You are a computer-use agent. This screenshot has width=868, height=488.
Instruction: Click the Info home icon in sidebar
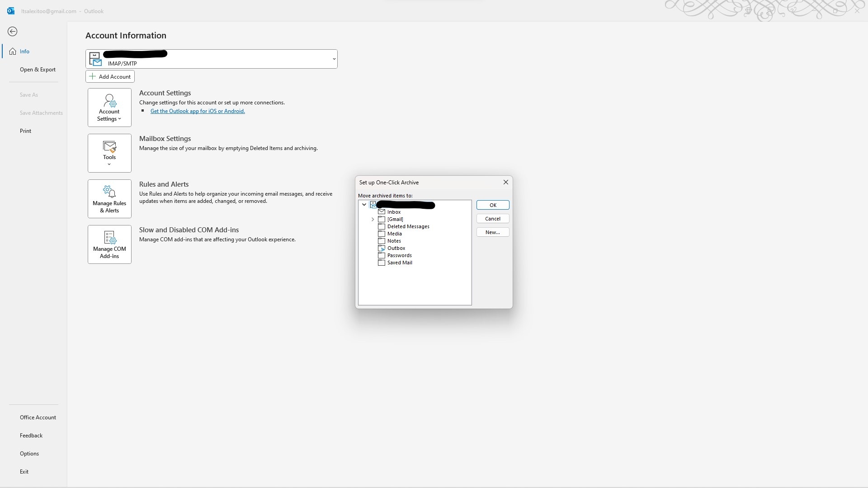coord(13,52)
